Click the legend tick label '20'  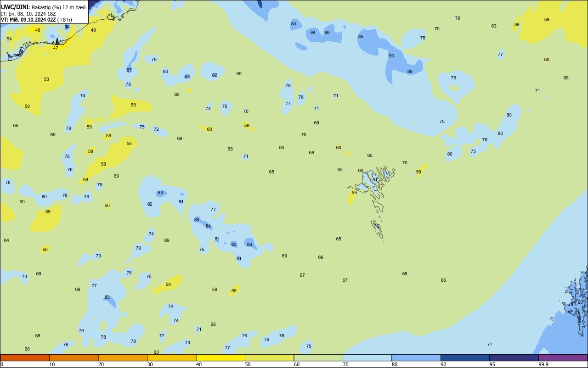101,364
